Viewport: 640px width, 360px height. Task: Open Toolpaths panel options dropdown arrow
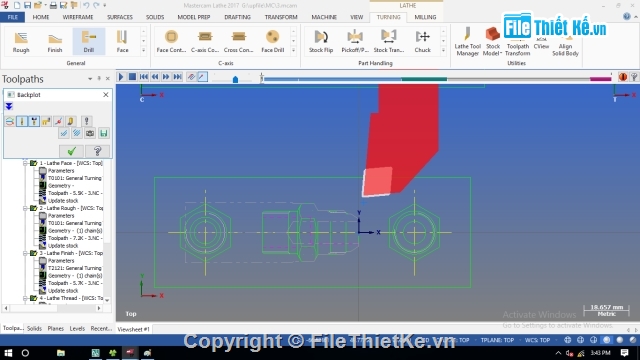pos(90,78)
